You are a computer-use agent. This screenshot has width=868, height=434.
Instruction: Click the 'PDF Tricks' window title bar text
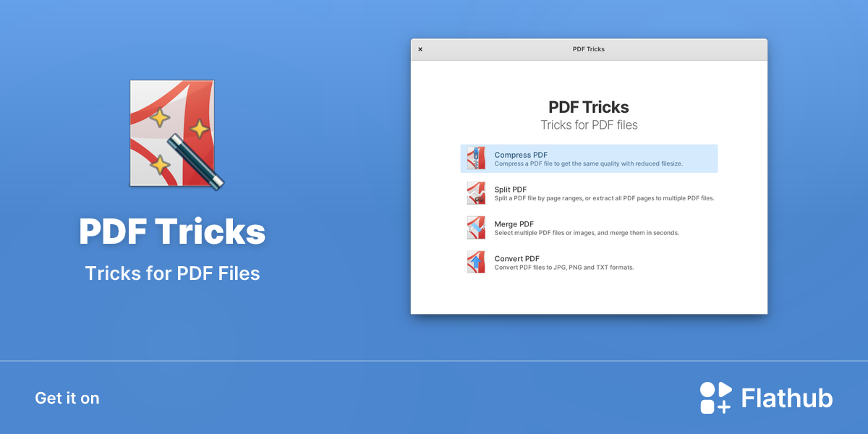[x=589, y=49]
